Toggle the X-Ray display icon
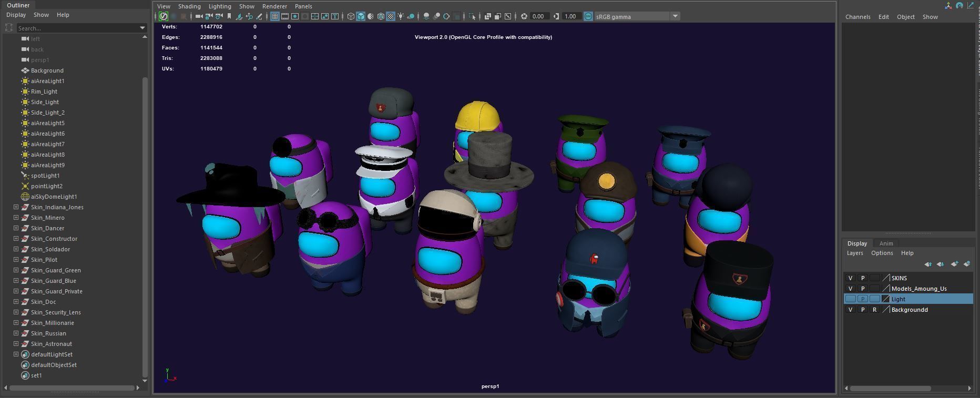Viewport: 980px width, 398px height. pos(487,16)
